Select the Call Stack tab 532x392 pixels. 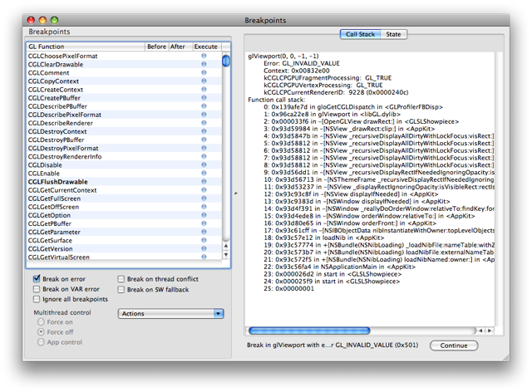(x=360, y=35)
